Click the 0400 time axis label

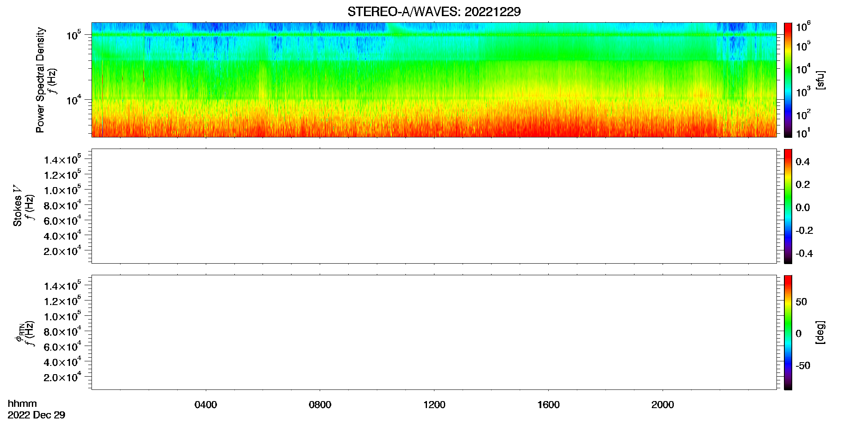(206, 405)
